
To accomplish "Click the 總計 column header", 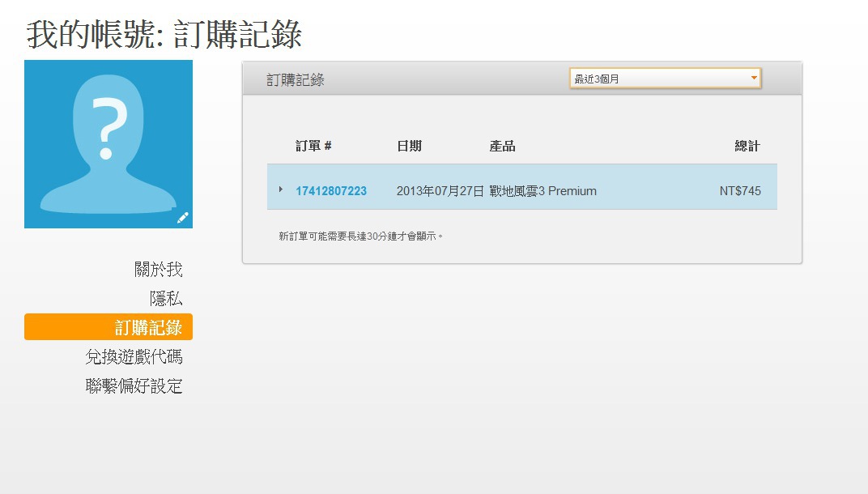I will pos(747,147).
